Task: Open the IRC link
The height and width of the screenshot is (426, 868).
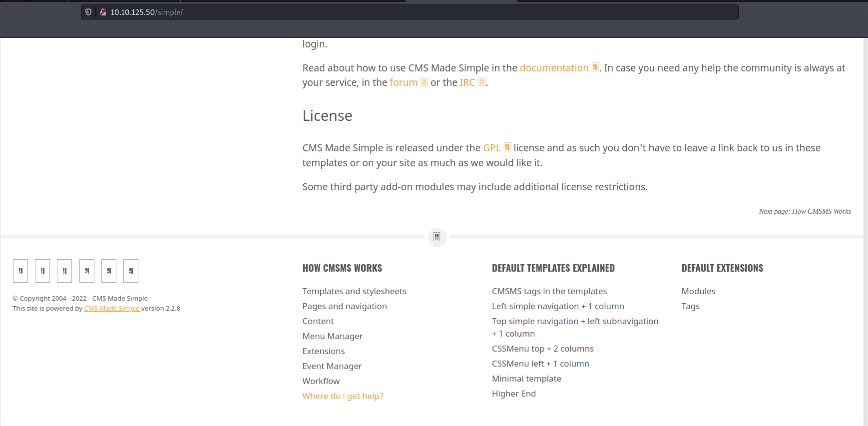Action: click(x=467, y=82)
